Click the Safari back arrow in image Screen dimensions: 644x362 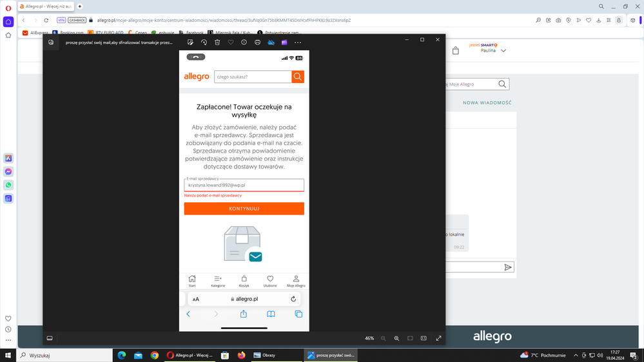(188, 314)
